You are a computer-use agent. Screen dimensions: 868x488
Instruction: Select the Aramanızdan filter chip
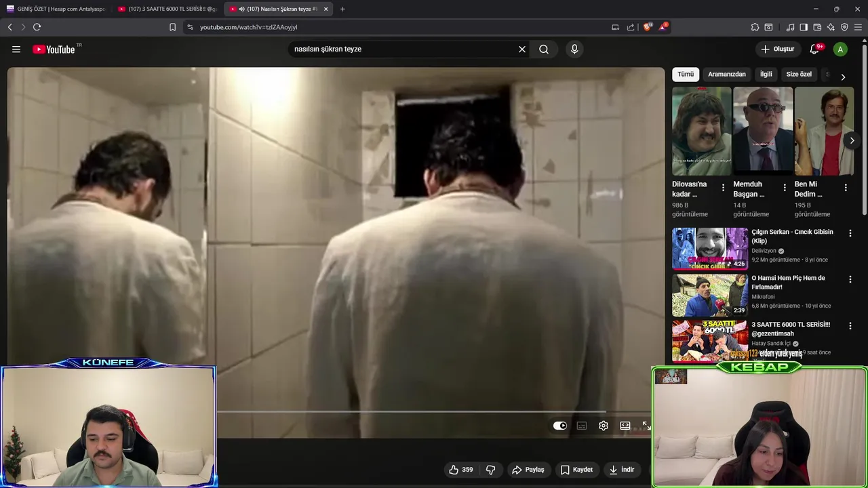[727, 75]
